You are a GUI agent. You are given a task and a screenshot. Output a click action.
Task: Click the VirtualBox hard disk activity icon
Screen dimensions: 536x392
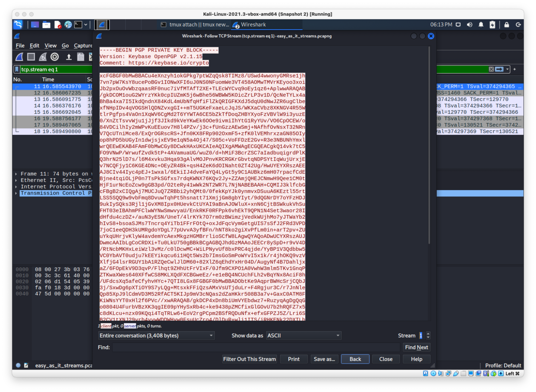click(425, 374)
